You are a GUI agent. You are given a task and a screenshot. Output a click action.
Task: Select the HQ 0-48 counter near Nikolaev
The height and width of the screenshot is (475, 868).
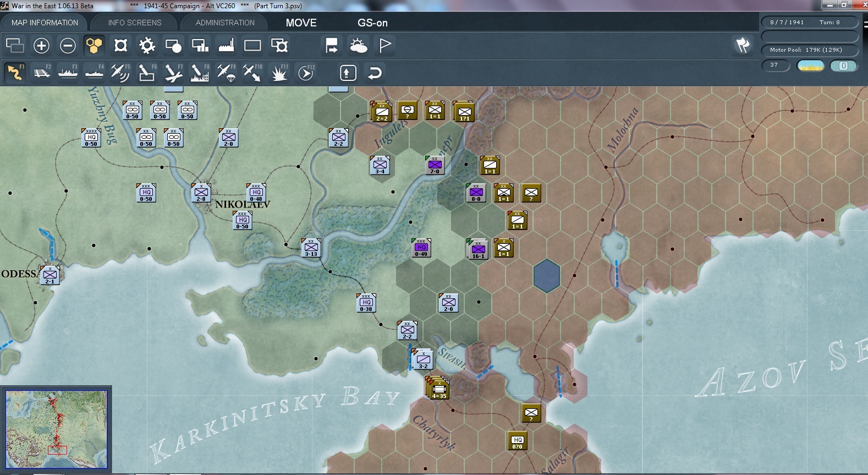tap(256, 193)
